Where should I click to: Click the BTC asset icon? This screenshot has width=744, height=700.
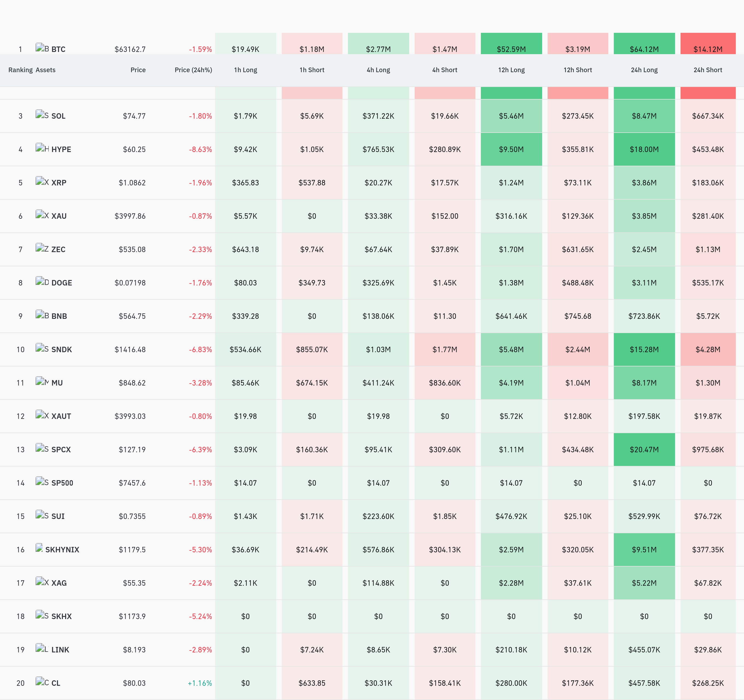42,48
